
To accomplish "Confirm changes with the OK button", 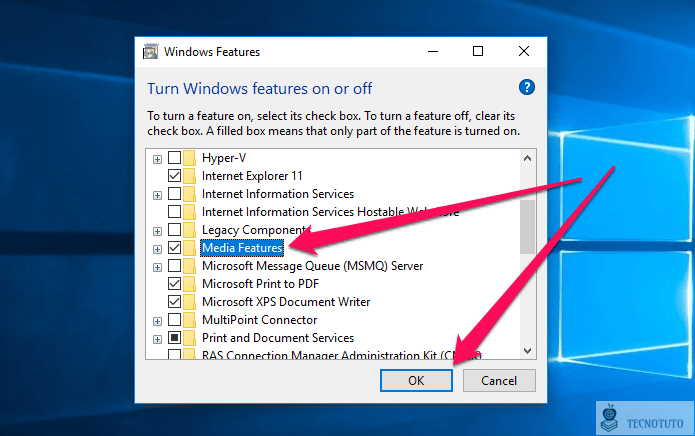I will 416,381.
